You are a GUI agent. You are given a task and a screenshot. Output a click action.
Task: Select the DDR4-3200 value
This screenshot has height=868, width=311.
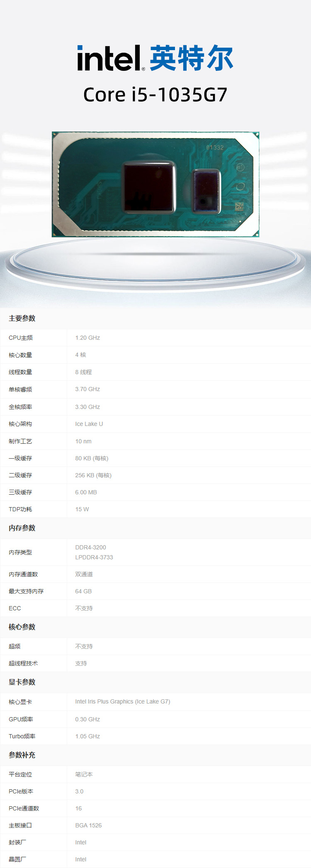[90, 547]
